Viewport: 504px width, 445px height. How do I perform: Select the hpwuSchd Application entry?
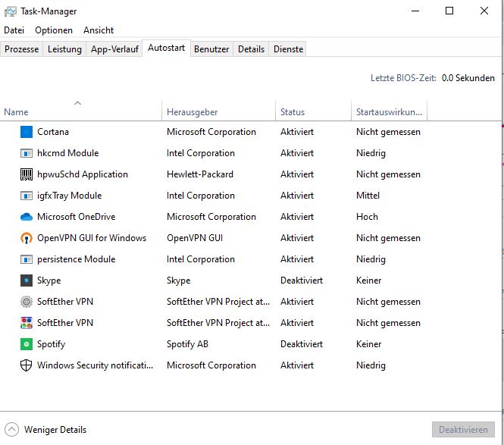tap(83, 174)
